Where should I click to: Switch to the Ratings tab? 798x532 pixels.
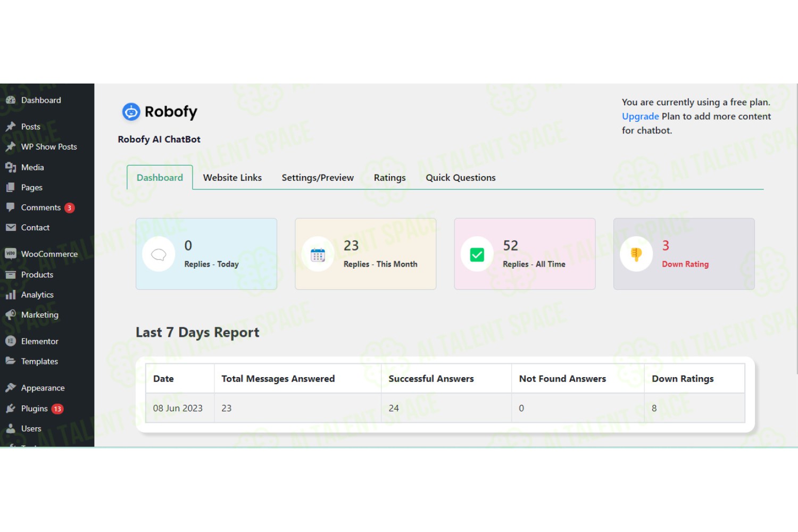[x=389, y=178]
